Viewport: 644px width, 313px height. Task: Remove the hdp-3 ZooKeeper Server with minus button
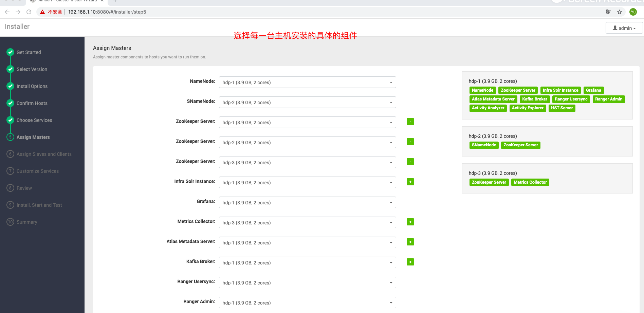pyautogui.click(x=410, y=162)
